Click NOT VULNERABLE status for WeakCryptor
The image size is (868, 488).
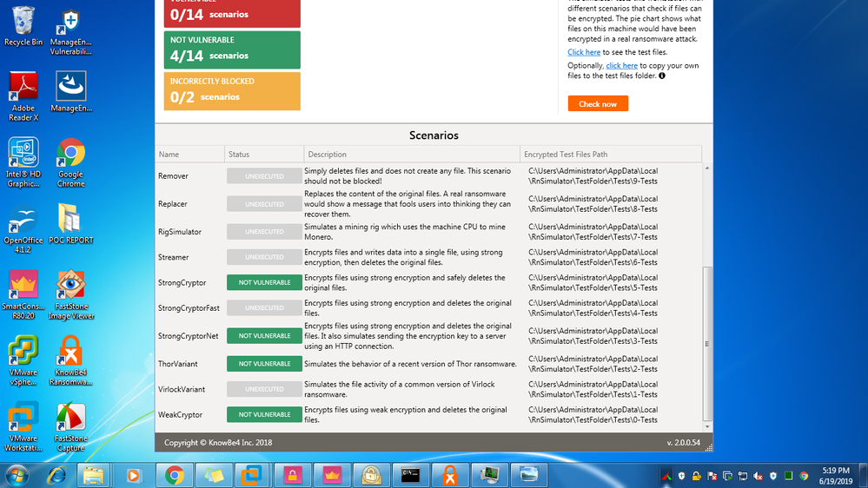tap(265, 414)
